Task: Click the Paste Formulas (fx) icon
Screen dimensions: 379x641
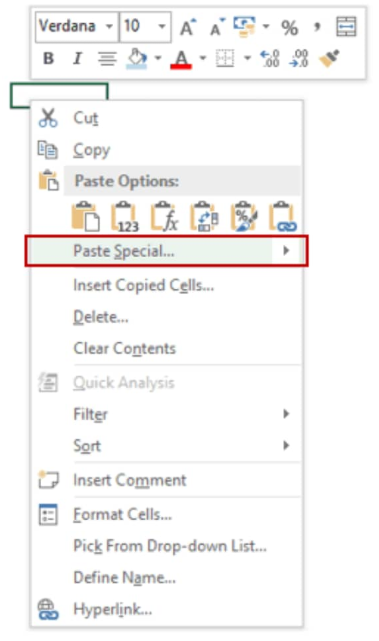Action: (164, 217)
